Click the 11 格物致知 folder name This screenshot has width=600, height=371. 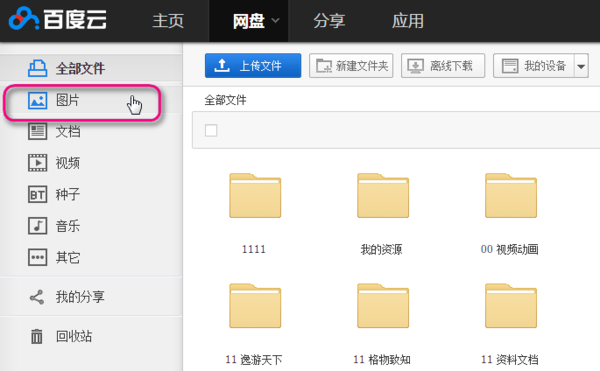pos(382,360)
